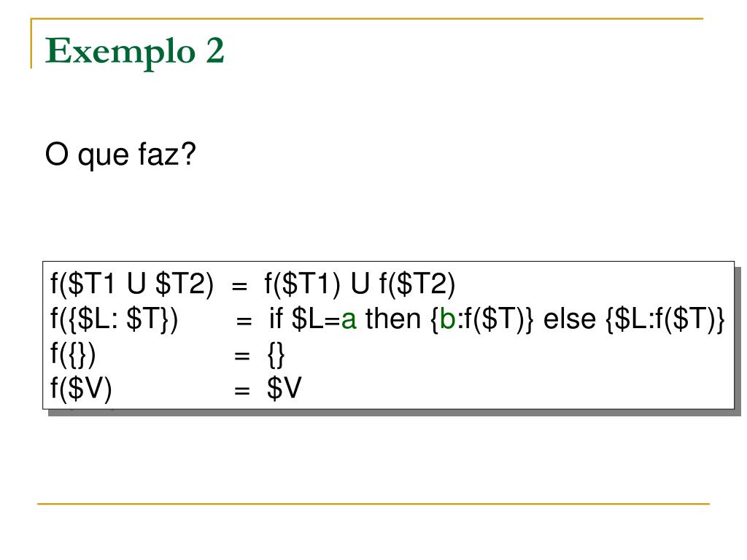Click the 'Exemplo 2' slide title
This screenshot has height=560, width=747.
click(x=134, y=52)
